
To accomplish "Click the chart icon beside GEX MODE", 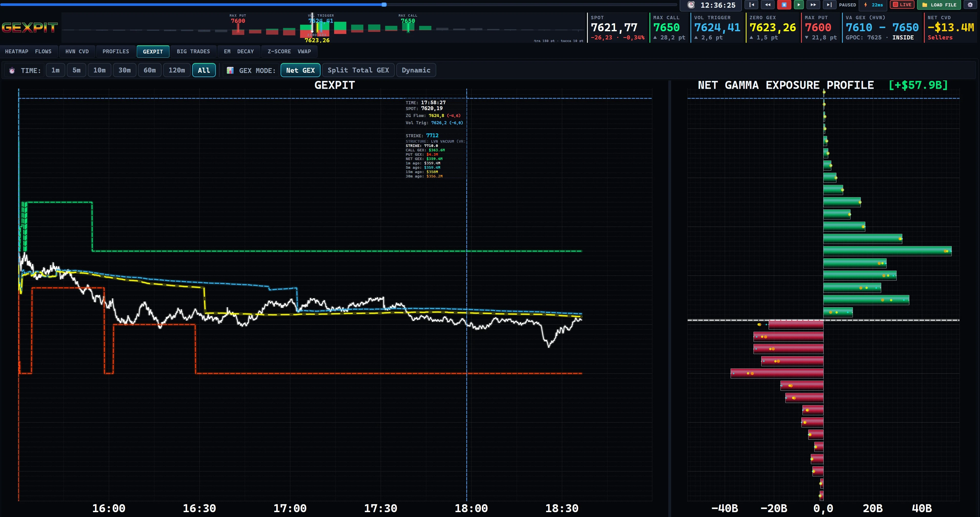I will [230, 70].
